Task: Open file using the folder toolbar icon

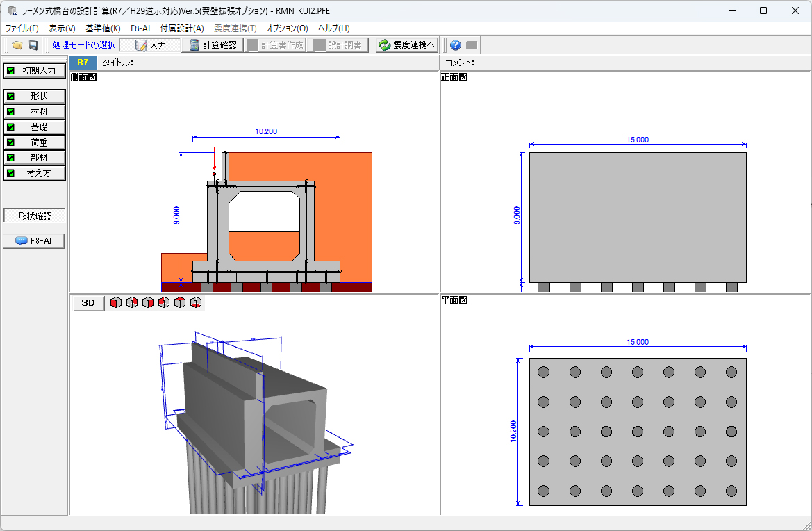Action: (17, 45)
